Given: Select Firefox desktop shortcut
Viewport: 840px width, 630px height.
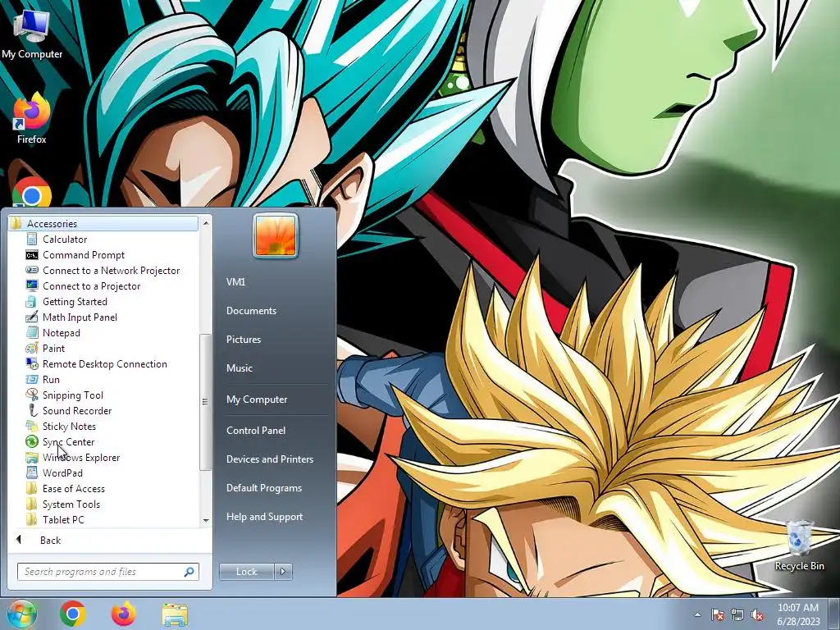Looking at the screenshot, I should tap(32, 118).
